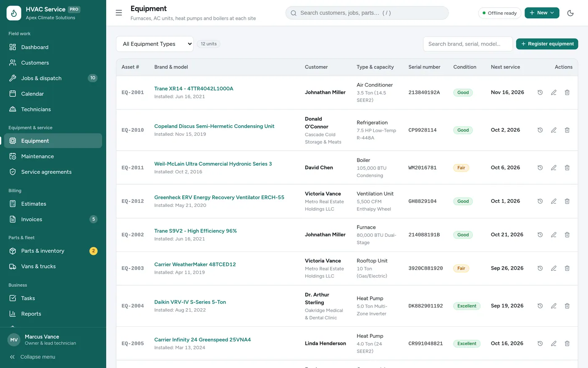This screenshot has width=588, height=368.
Task: Edit the EQ-2004 Daikin VRV-IV unit
Action: (554, 306)
